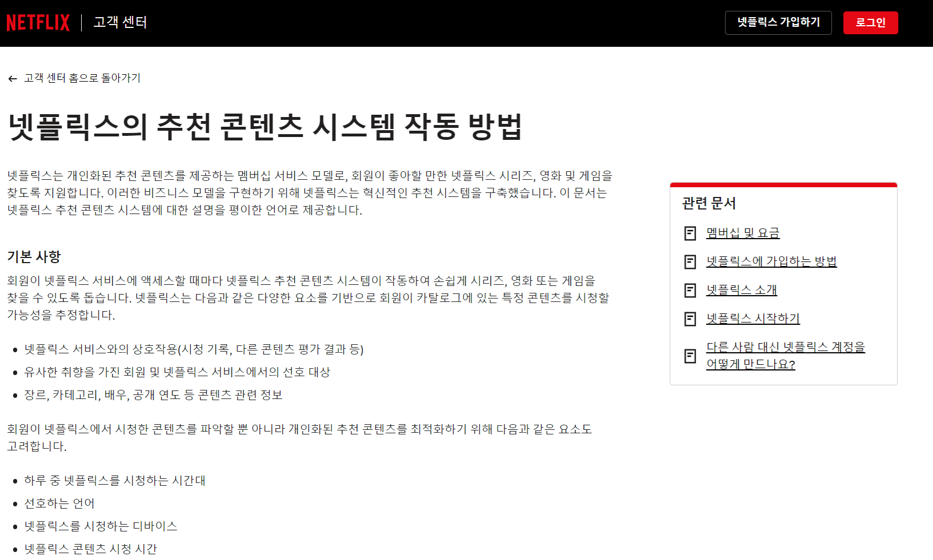Click the document icon beside 멤버십 및 요금
The width and height of the screenshot is (933, 560).
coord(690,233)
